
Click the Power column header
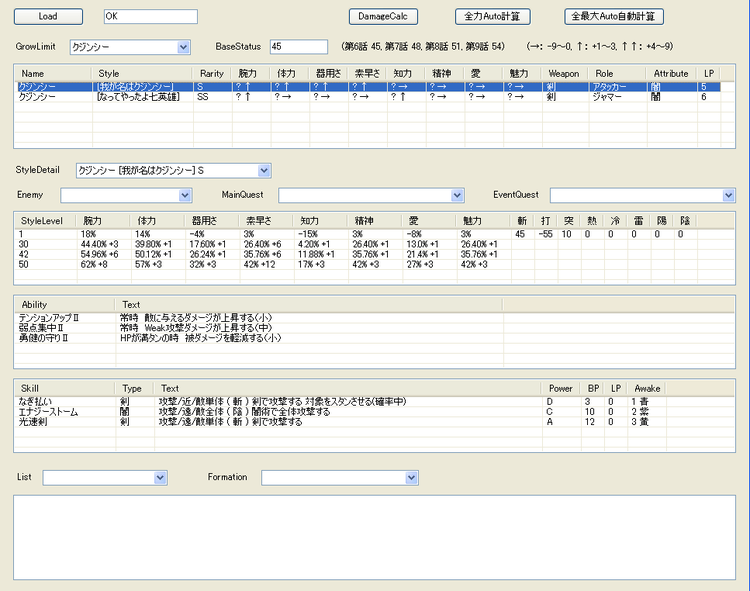click(x=561, y=388)
